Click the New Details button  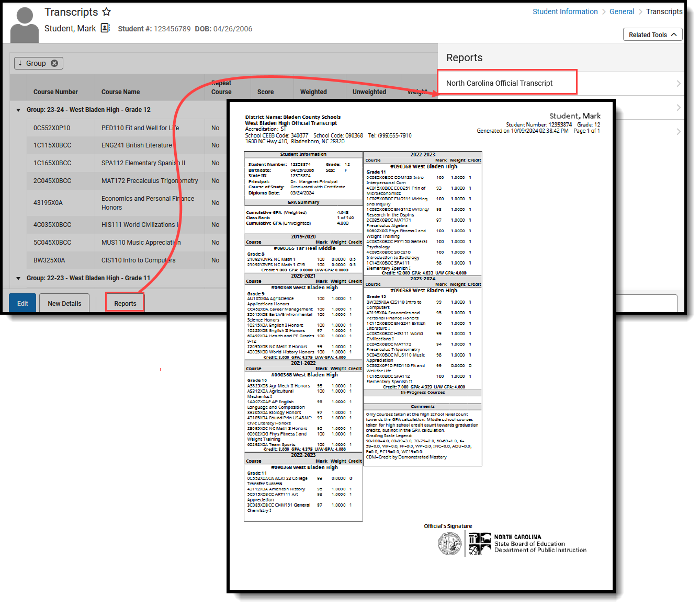click(x=64, y=303)
